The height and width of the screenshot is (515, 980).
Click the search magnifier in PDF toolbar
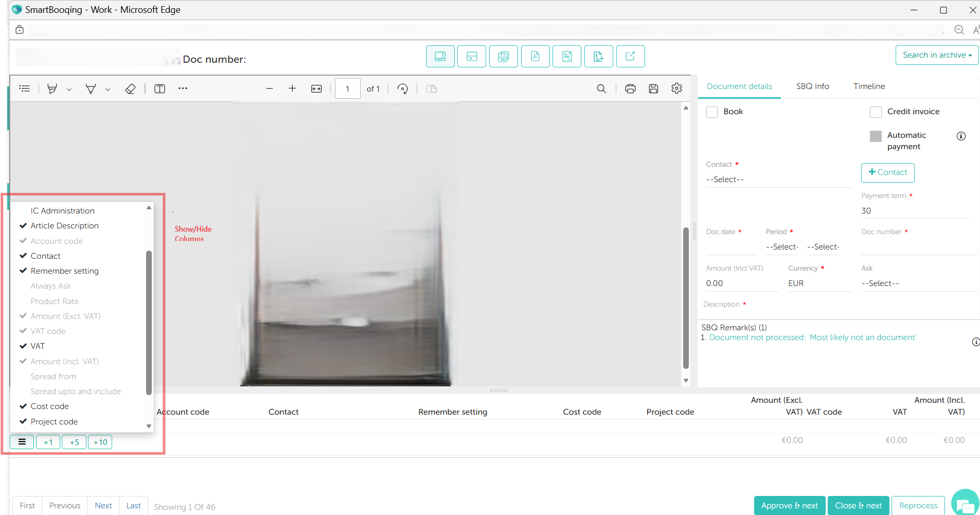click(x=601, y=89)
